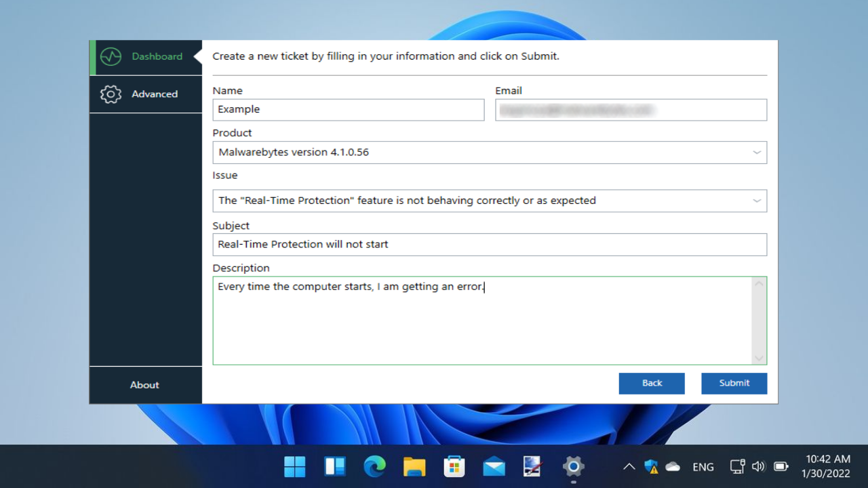Click the volume speaker icon
This screenshot has height=488, width=868.
[758, 466]
